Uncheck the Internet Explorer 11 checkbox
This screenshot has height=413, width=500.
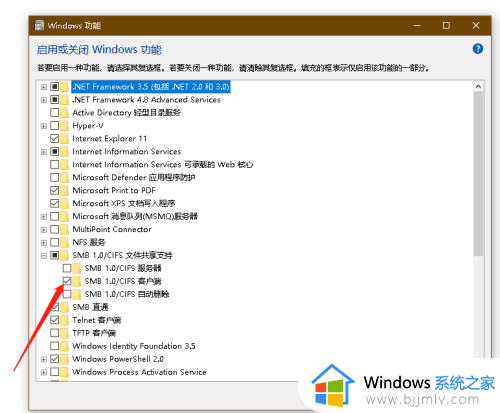[x=55, y=139]
